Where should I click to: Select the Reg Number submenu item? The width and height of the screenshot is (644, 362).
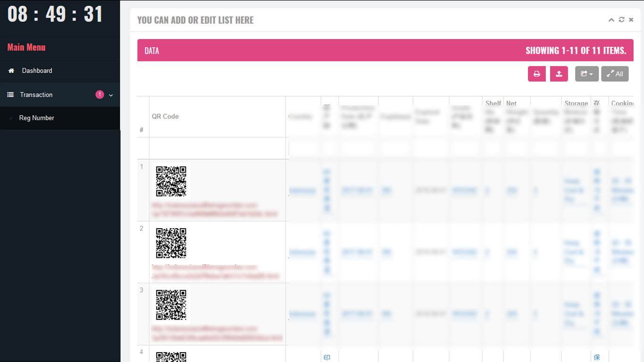coord(37,118)
